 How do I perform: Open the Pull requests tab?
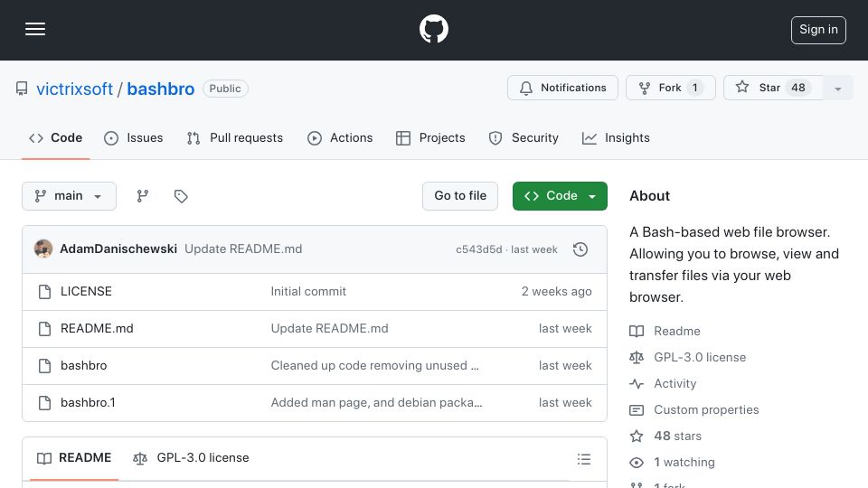point(235,137)
